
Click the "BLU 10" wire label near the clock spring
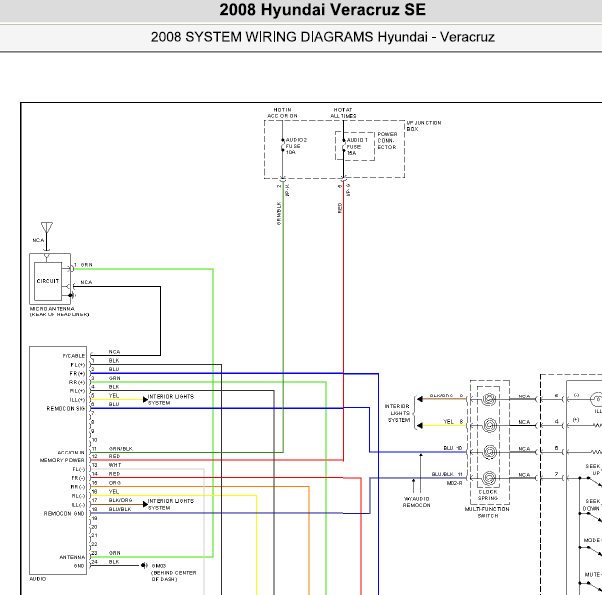453,448
